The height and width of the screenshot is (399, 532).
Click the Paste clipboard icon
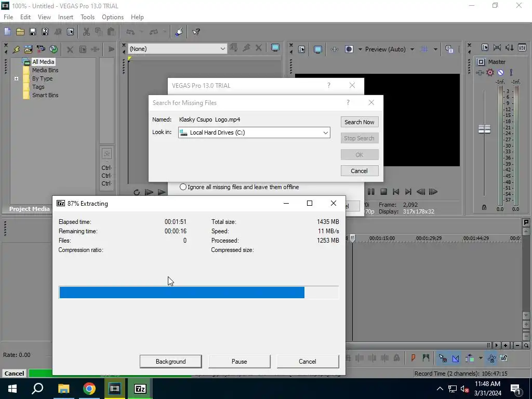pos(111,32)
